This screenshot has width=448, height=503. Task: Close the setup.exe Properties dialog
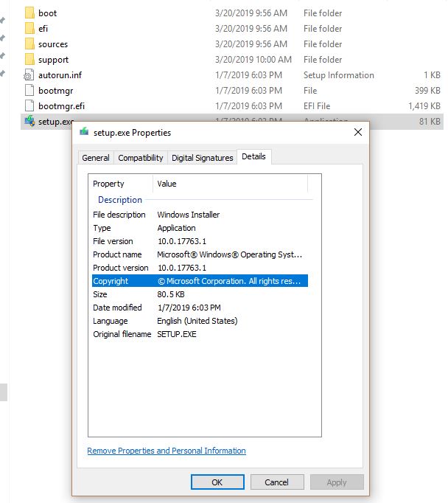(358, 132)
